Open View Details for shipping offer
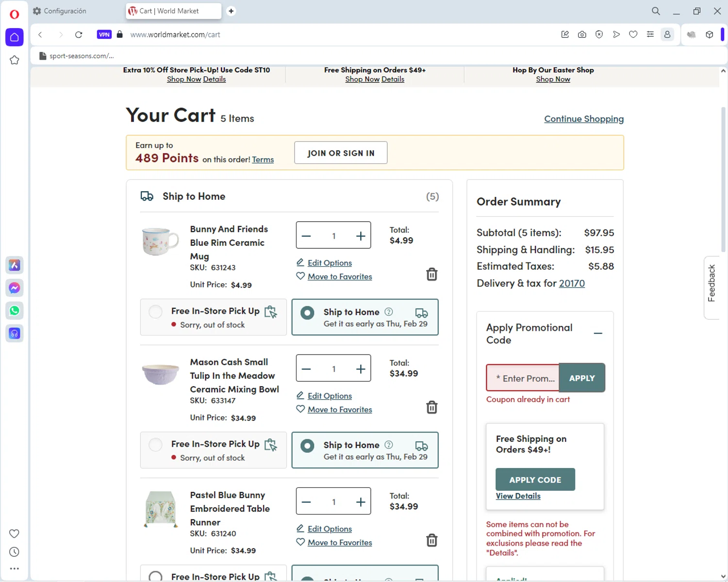 (518, 496)
